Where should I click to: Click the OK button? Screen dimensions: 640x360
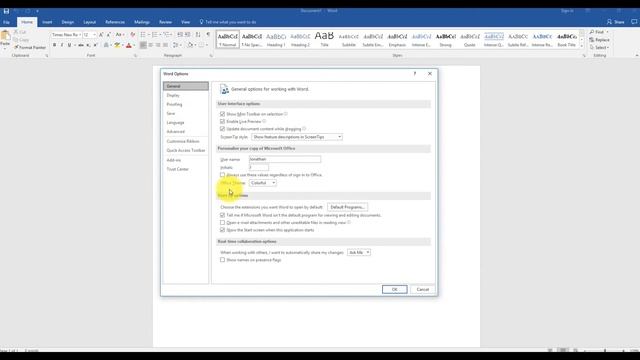[394, 289]
